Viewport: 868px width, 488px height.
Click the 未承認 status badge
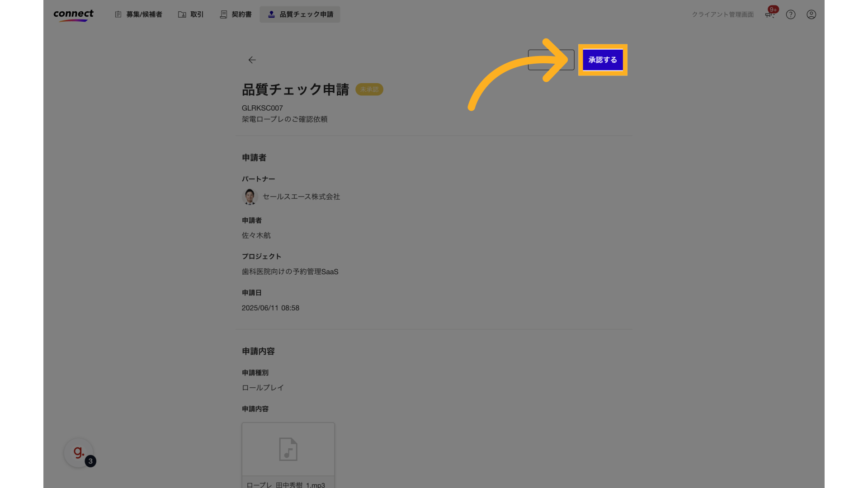369,89
